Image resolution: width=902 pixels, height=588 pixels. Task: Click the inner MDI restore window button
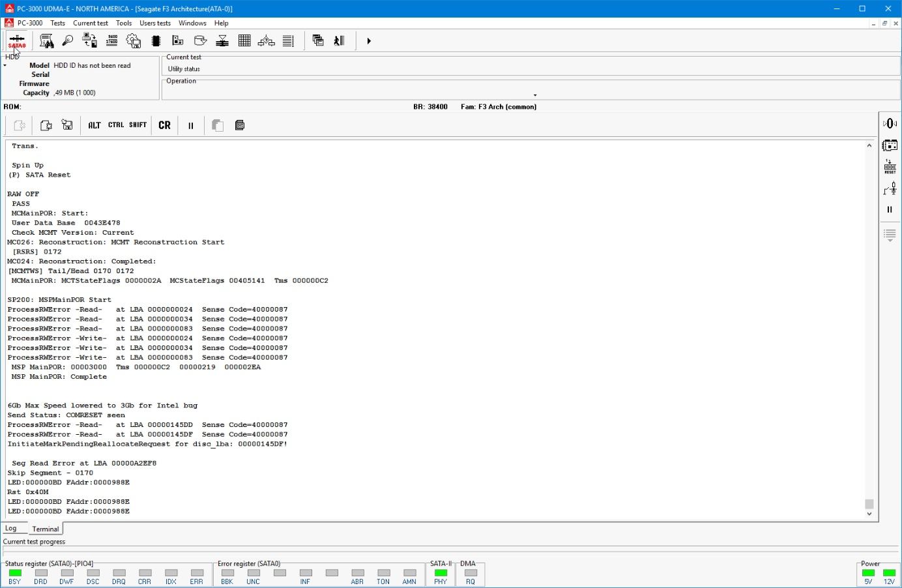[x=884, y=23]
